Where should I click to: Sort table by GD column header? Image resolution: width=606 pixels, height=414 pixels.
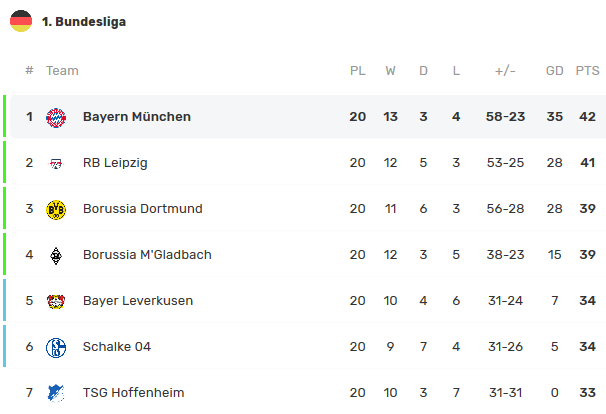pos(554,71)
